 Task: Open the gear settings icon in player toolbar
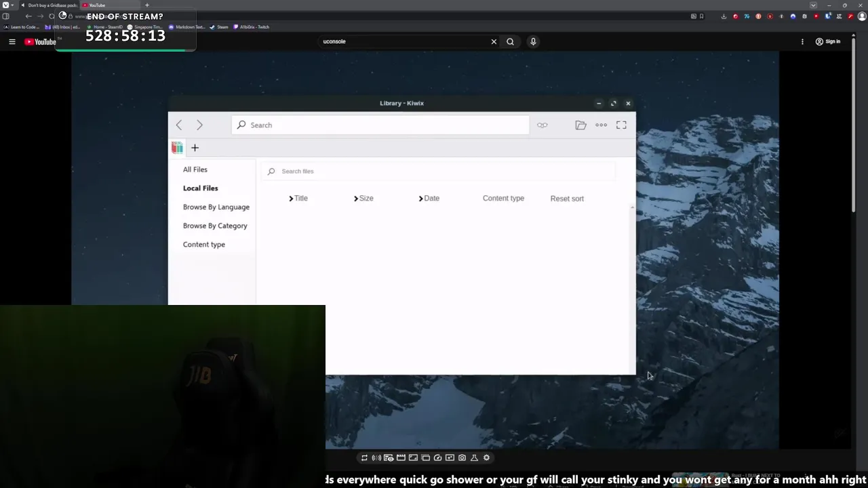pos(486,457)
